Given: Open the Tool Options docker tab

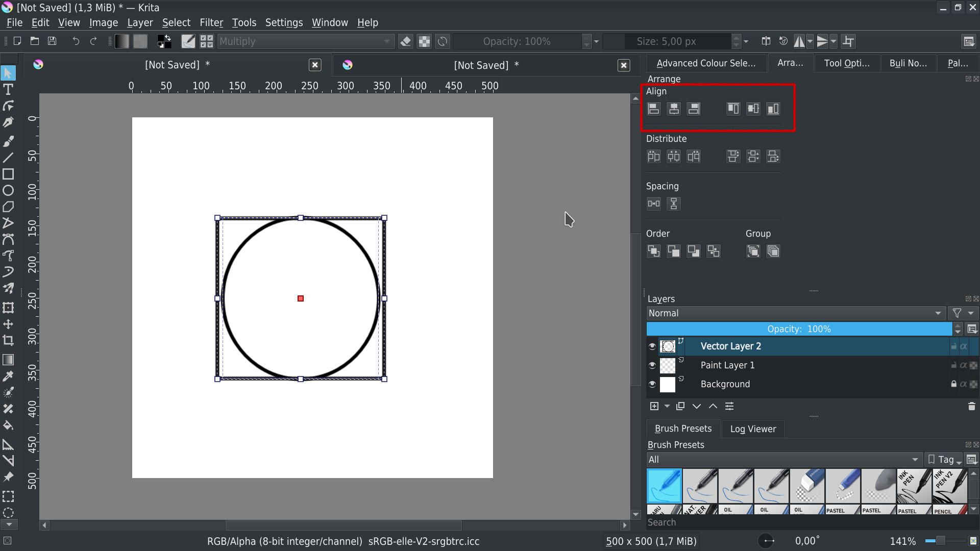Looking at the screenshot, I should (846, 63).
